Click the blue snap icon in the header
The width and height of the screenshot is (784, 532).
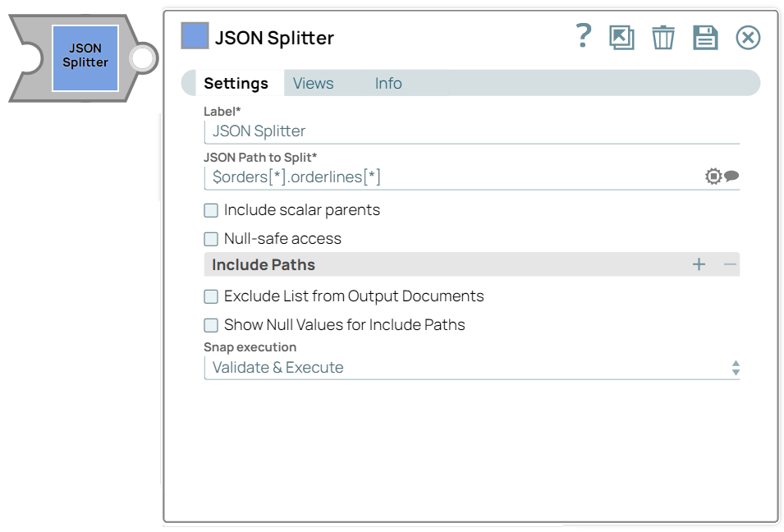pyautogui.click(x=194, y=36)
